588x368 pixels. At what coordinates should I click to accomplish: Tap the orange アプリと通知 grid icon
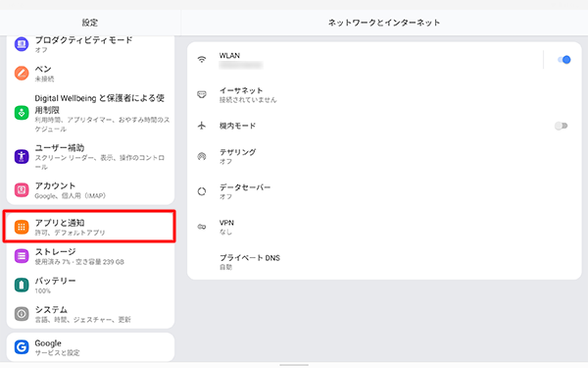[x=22, y=227]
